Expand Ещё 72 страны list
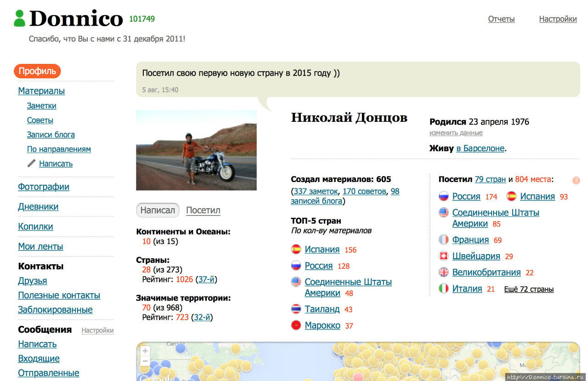 point(529,289)
